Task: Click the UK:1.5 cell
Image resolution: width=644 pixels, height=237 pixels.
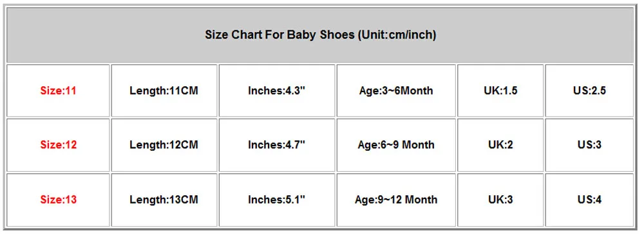Action: (x=500, y=91)
